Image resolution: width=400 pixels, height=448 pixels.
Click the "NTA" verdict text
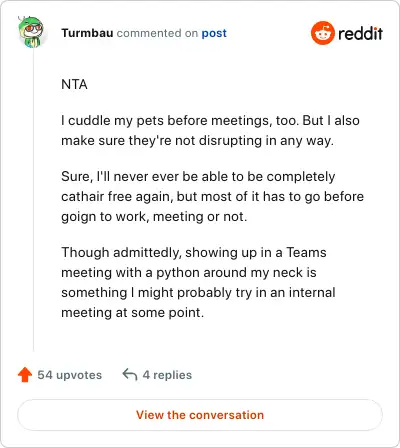[x=74, y=84]
